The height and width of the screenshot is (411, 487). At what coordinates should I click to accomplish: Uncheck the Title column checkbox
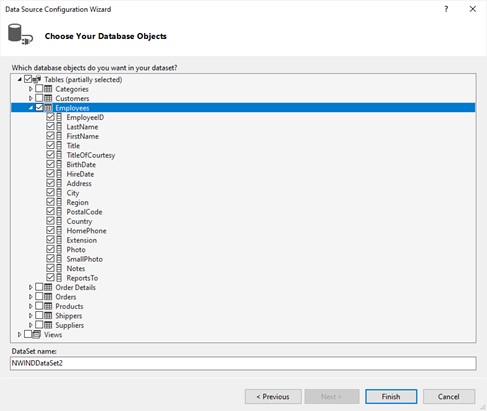[50, 145]
